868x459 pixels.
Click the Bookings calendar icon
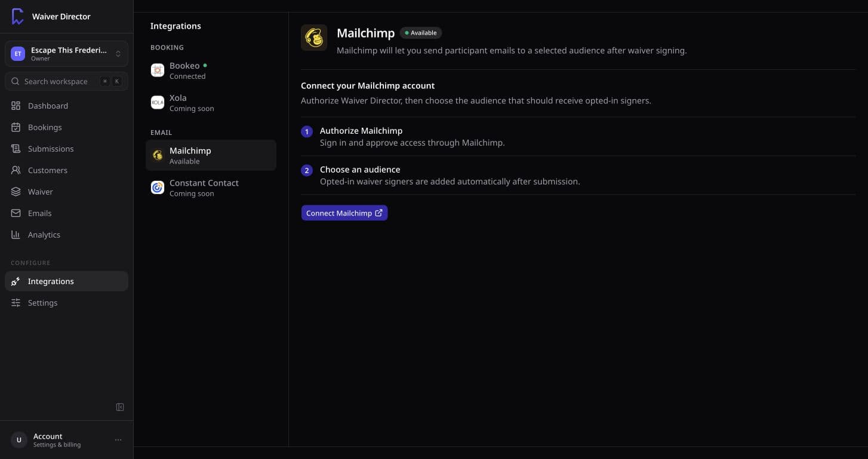tap(16, 127)
